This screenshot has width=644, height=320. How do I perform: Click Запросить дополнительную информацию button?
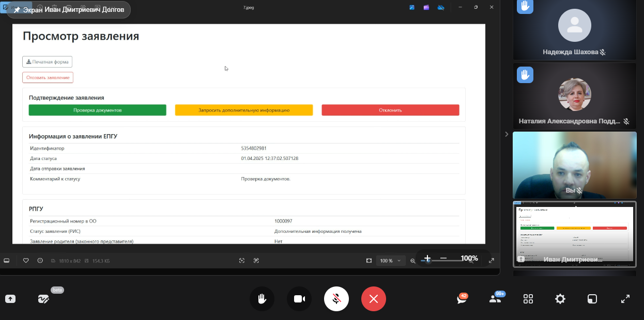pos(243,110)
